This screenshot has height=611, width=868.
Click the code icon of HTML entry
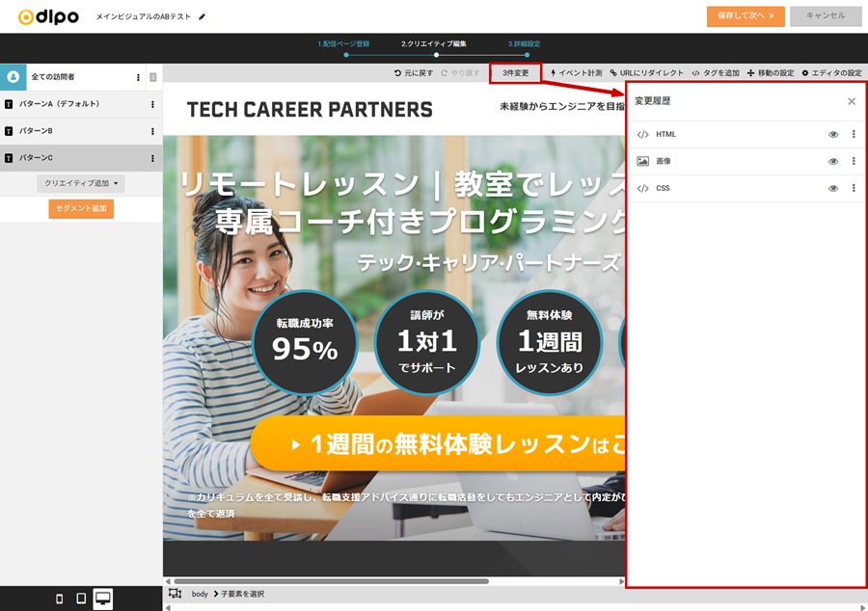[x=642, y=134]
